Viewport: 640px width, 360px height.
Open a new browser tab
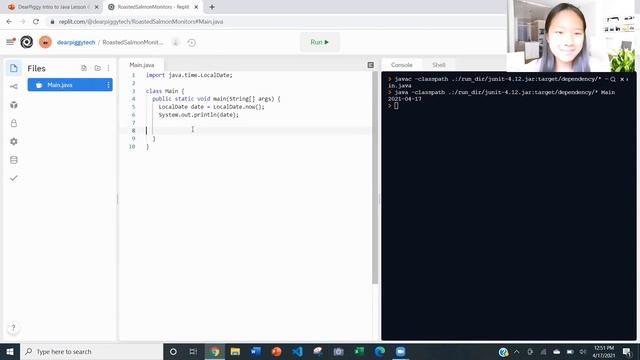coord(212,7)
